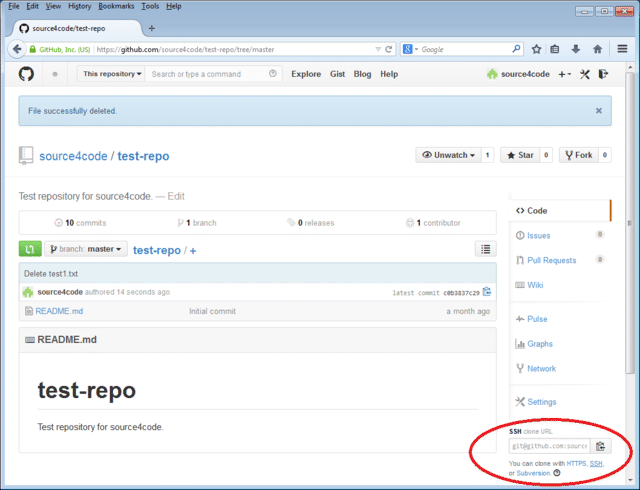Click Help in GitHub header
The width and height of the screenshot is (640, 490).
(389, 74)
